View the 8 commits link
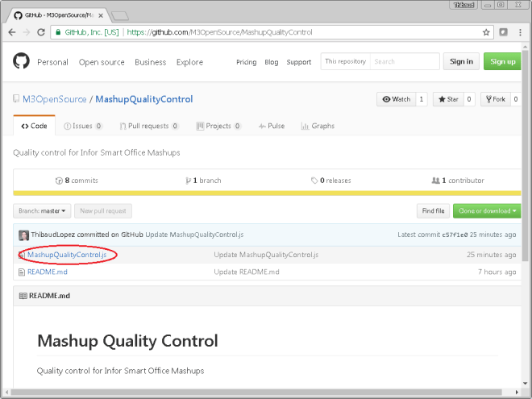The image size is (532, 399). tap(77, 181)
